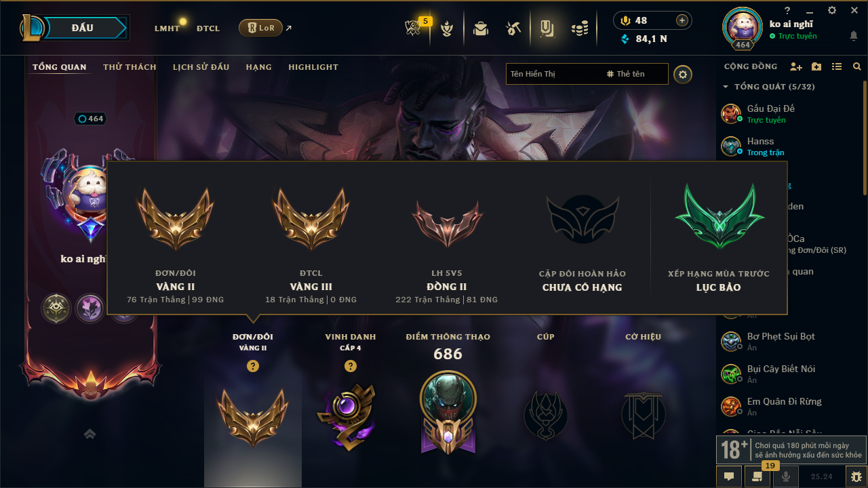This screenshot has height=488, width=868.
Task: Collapse the TỔNG QUÁT friends group
Action: 726,87
